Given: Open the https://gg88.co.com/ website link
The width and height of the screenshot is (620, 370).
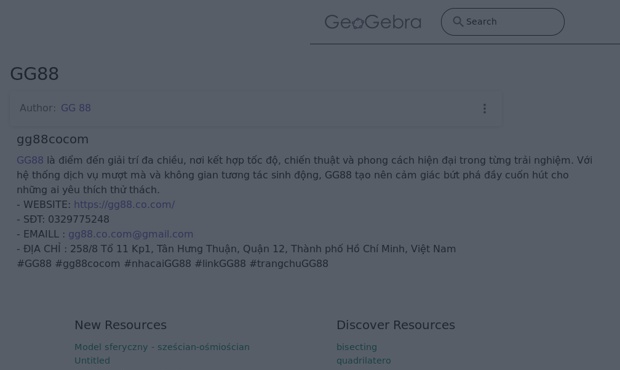Looking at the screenshot, I should pyautogui.click(x=124, y=204).
